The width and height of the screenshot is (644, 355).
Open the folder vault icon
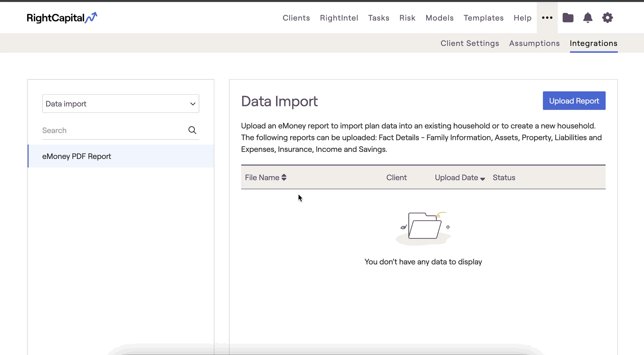[x=568, y=18]
